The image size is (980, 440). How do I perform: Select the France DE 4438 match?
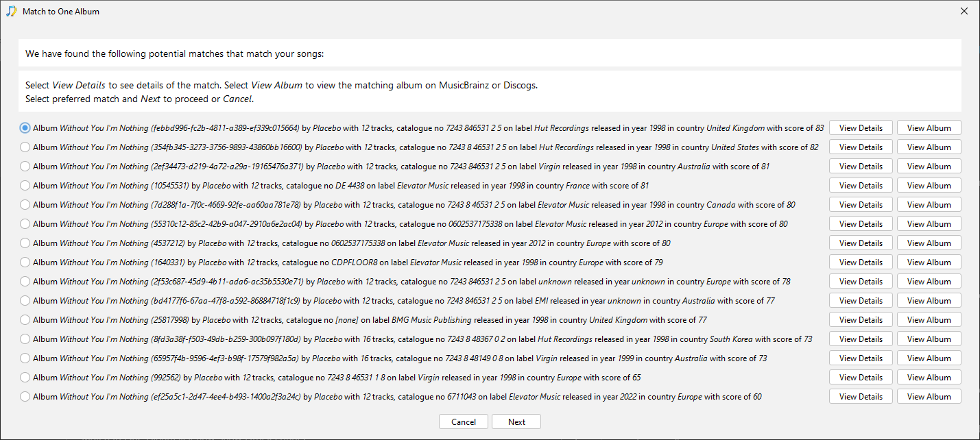[x=25, y=186]
